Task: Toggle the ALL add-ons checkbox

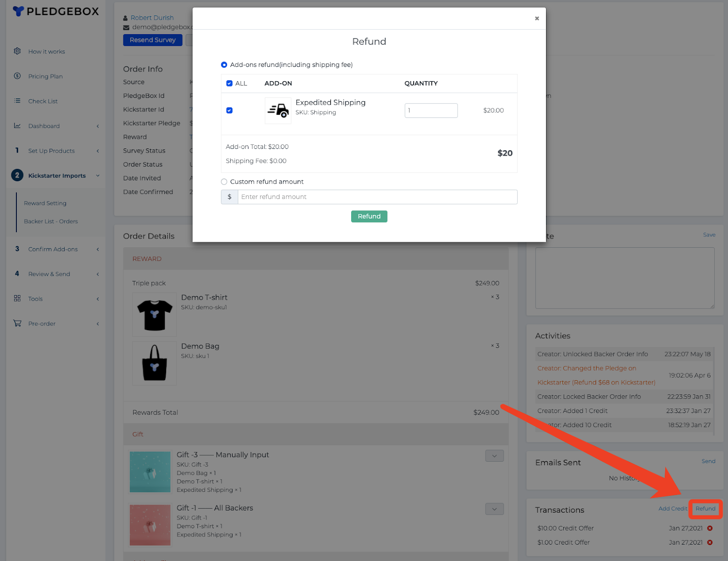Action: (229, 83)
